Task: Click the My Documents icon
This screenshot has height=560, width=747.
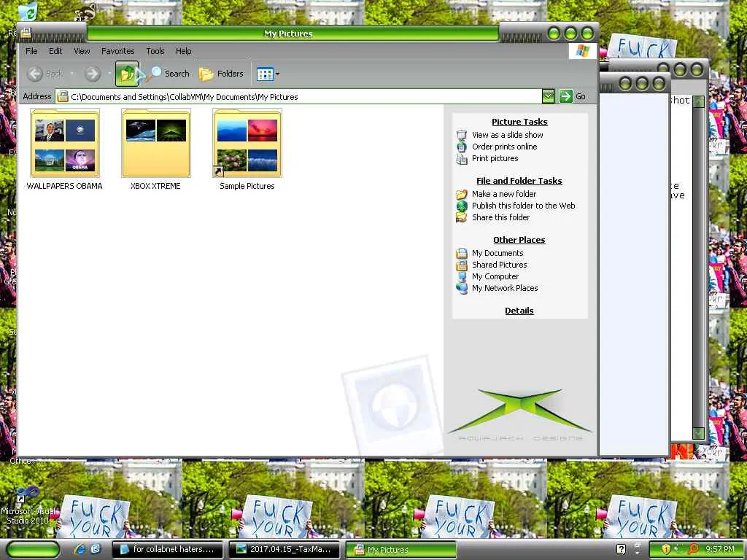Action: click(x=462, y=253)
